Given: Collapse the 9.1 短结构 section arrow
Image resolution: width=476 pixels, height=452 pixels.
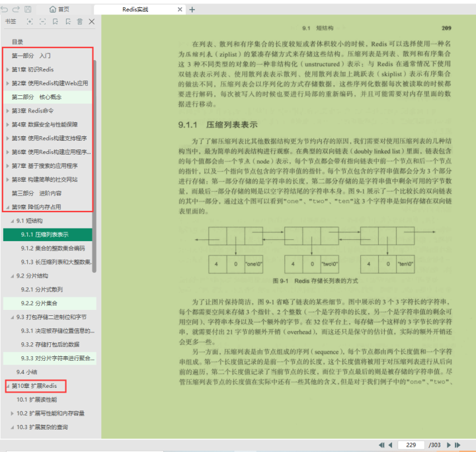Looking at the screenshot, I should pos(13,221).
